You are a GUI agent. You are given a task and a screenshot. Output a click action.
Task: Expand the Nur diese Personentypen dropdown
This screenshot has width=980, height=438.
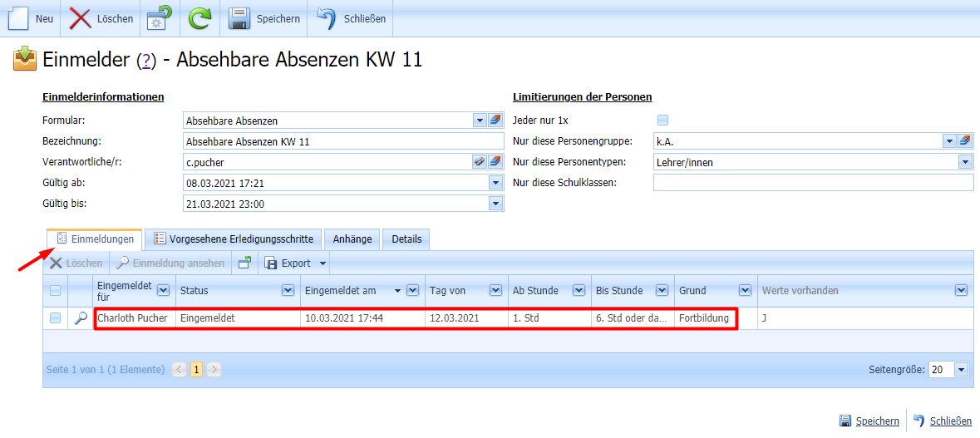(965, 162)
